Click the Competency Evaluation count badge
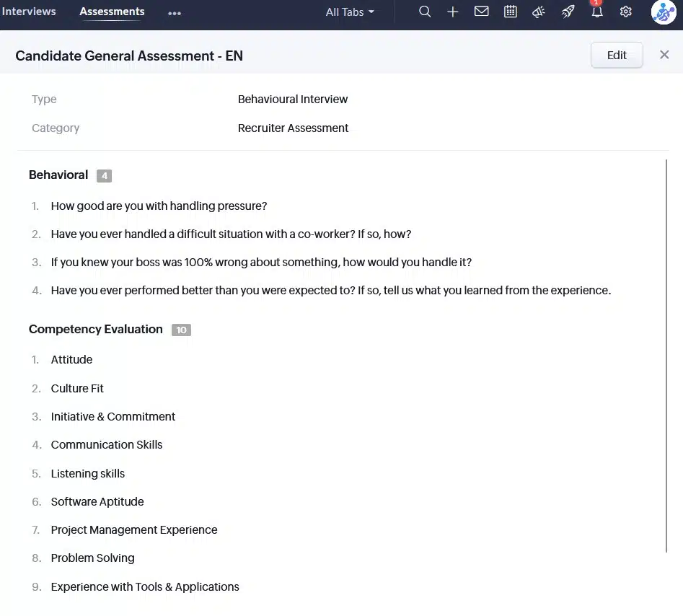Image resolution: width=683 pixels, height=616 pixels. coord(181,330)
